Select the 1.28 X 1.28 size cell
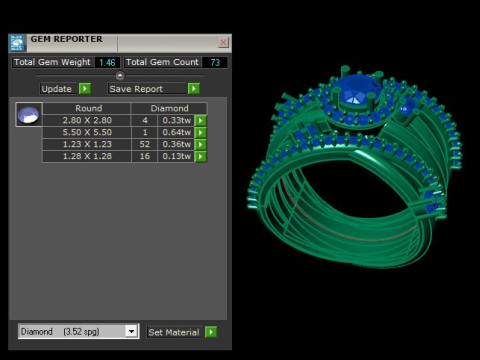Screen dimensions: 480x360 [87, 156]
